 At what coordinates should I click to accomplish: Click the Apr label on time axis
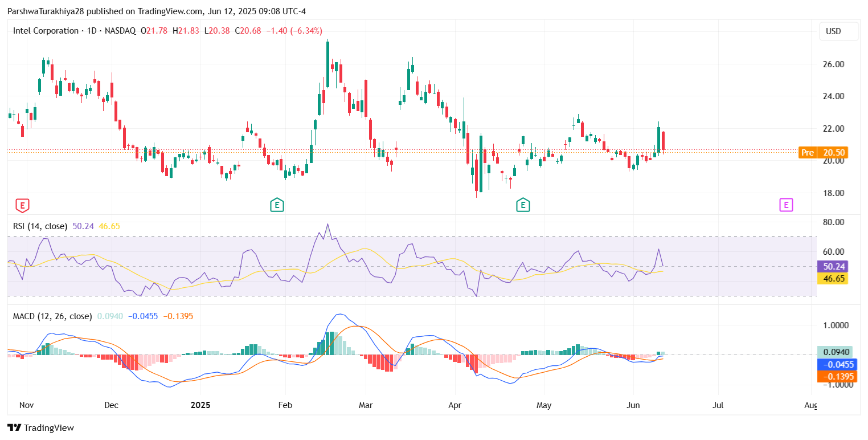point(455,405)
